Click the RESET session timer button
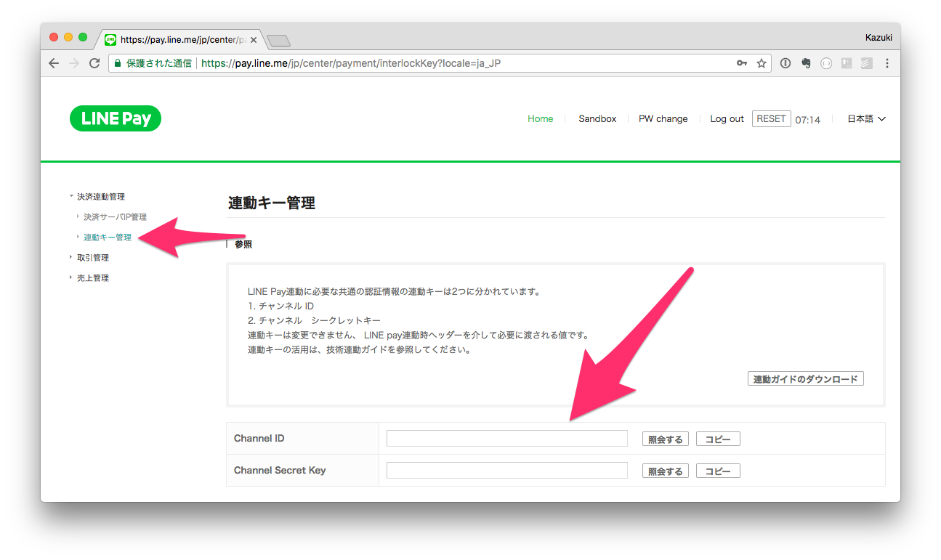 772,118
